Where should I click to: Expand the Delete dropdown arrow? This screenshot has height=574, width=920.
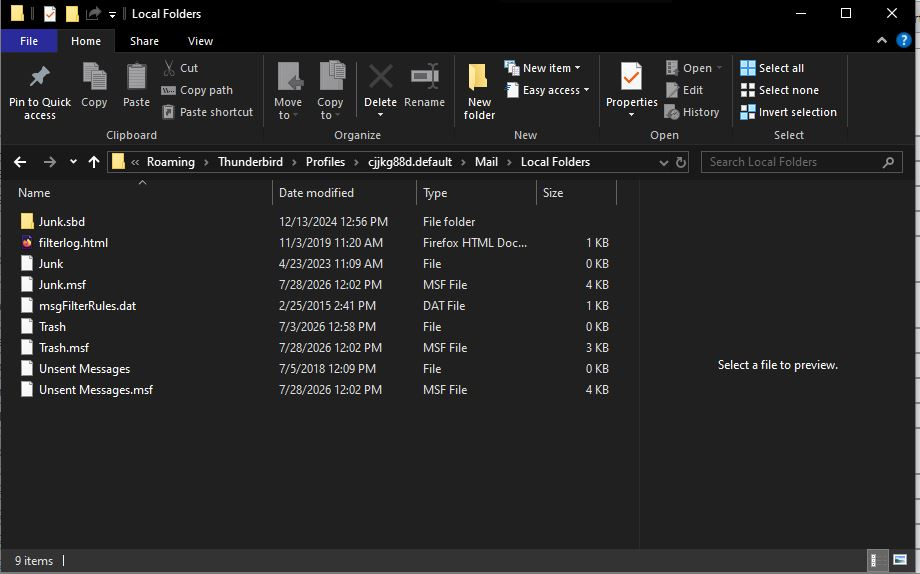[x=380, y=115]
